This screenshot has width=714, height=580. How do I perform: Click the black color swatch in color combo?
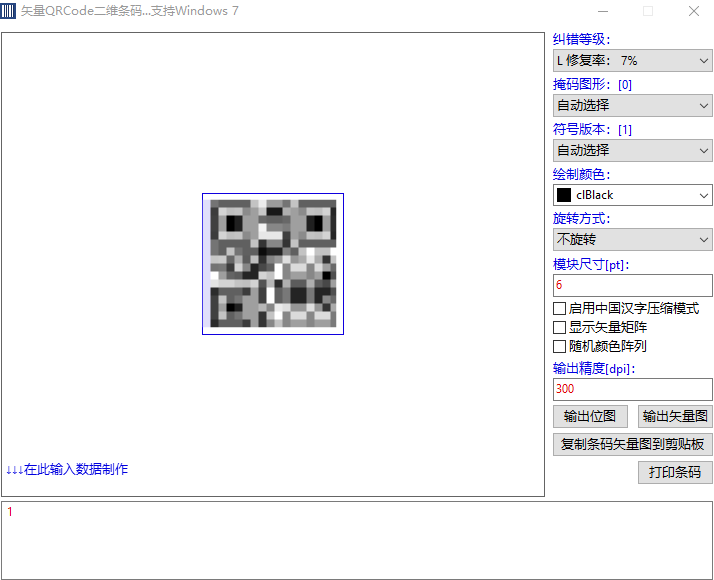564,195
